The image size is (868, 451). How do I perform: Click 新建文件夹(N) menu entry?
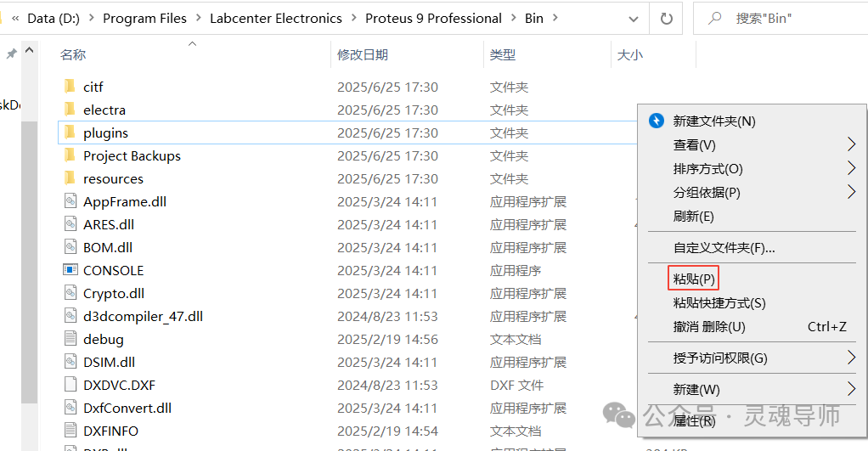coord(713,121)
